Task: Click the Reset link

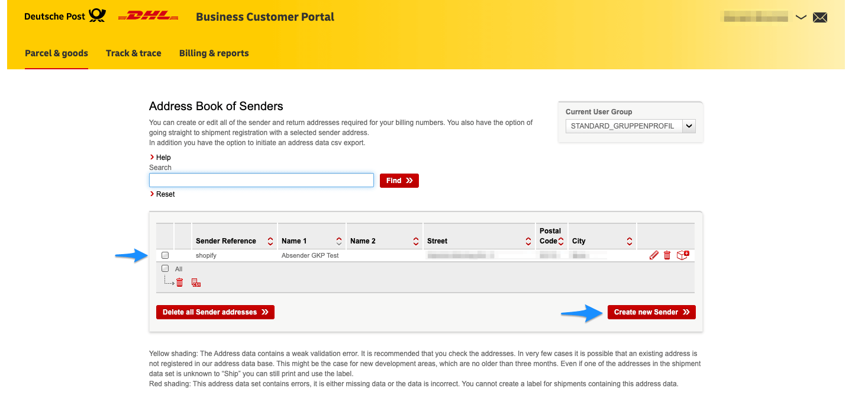Action: pos(163,194)
